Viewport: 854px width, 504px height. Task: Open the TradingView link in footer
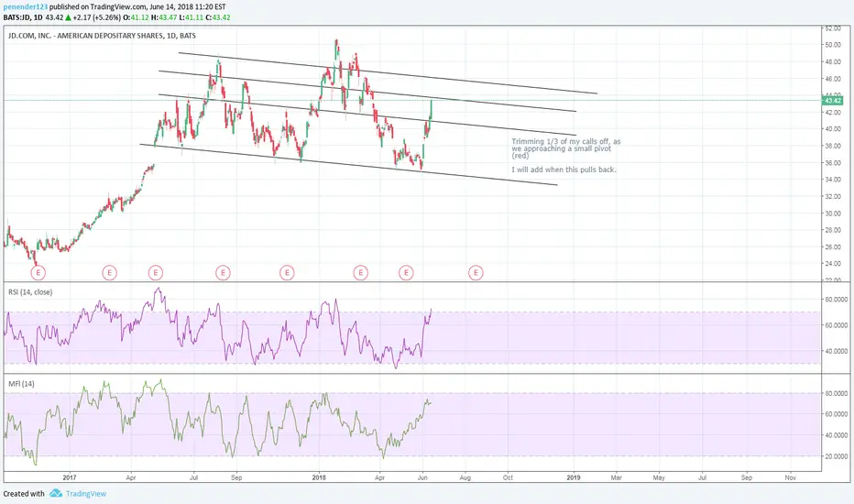click(85, 494)
